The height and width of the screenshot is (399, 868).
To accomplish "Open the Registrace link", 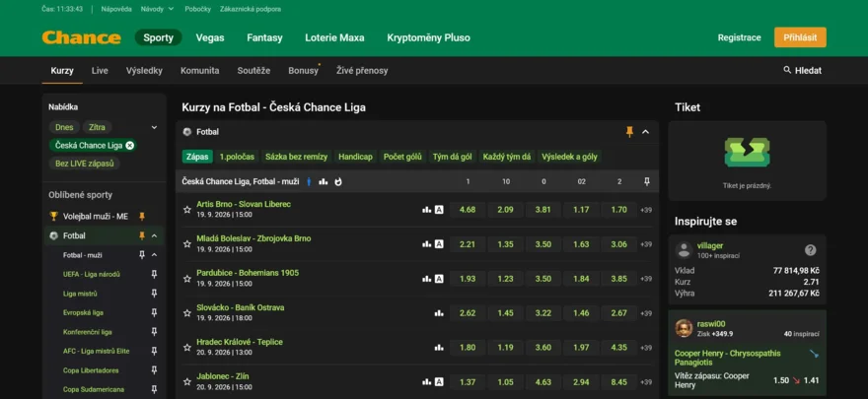I will [x=739, y=37].
